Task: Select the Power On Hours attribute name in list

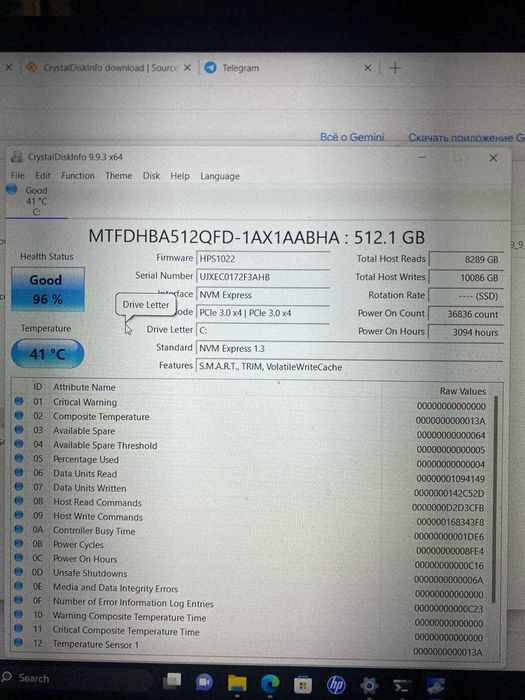Action: [85, 559]
